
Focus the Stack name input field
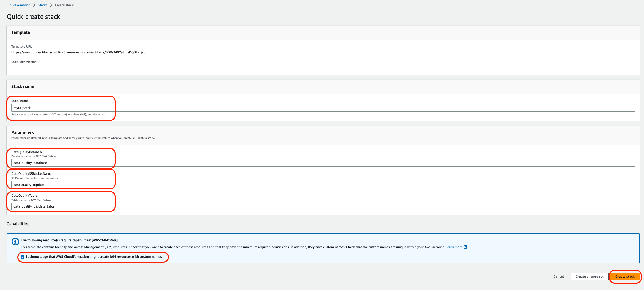[x=323, y=108]
